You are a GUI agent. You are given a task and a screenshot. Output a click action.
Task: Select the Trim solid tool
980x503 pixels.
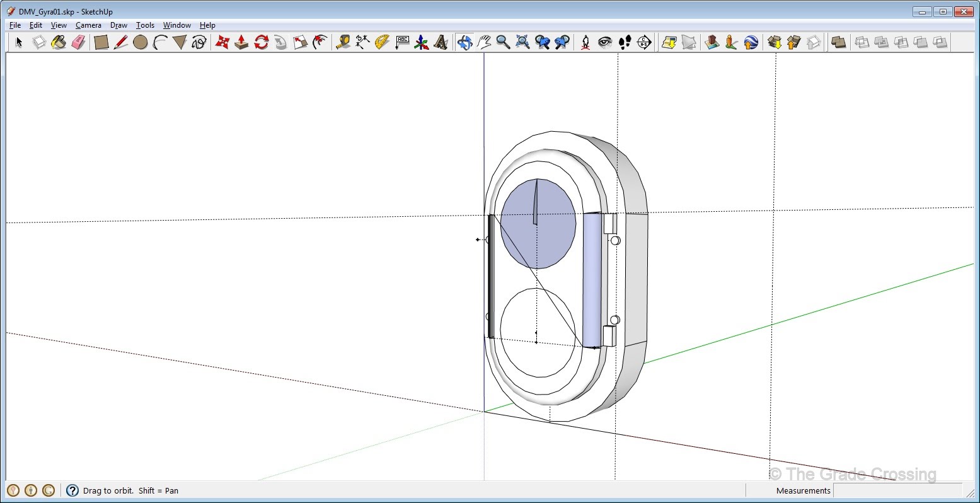[x=921, y=42]
